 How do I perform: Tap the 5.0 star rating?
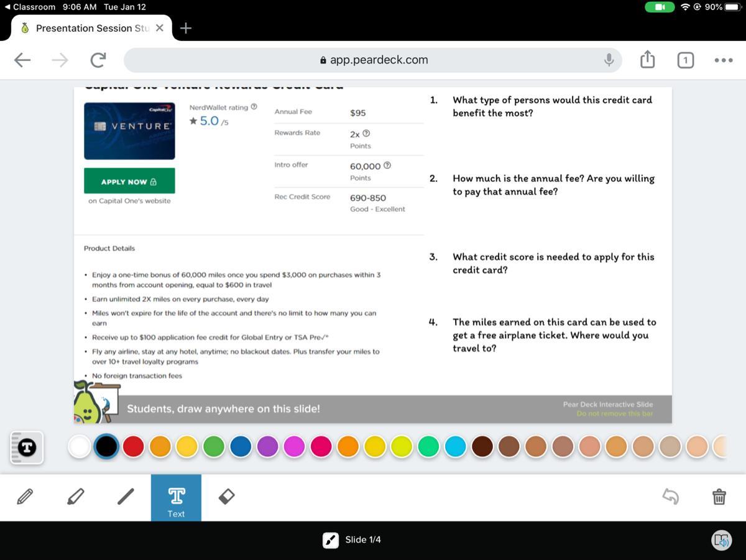(x=209, y=121)
